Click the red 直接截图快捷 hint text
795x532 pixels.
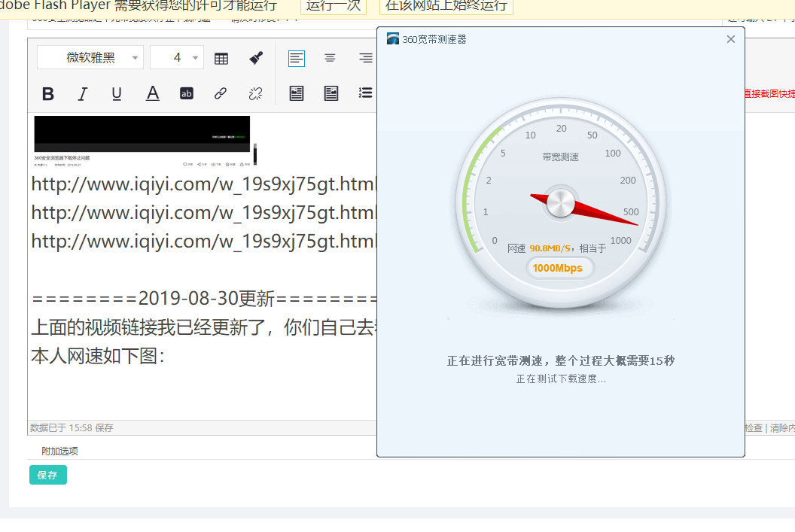click(769, 94)
